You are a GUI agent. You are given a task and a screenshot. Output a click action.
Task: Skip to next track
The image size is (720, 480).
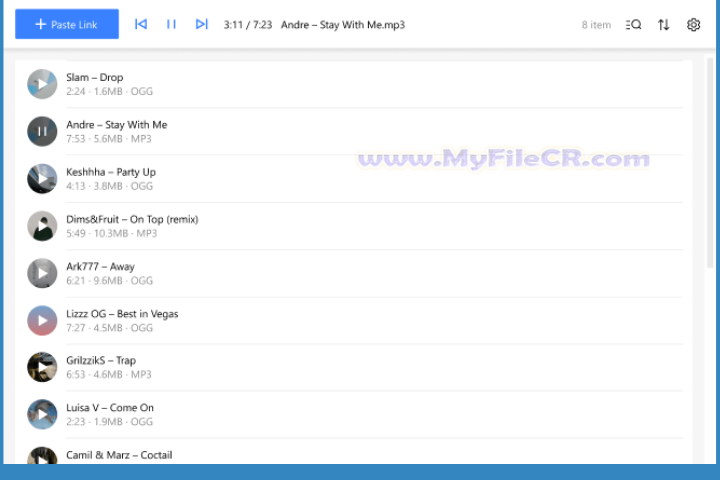(202, 24)
